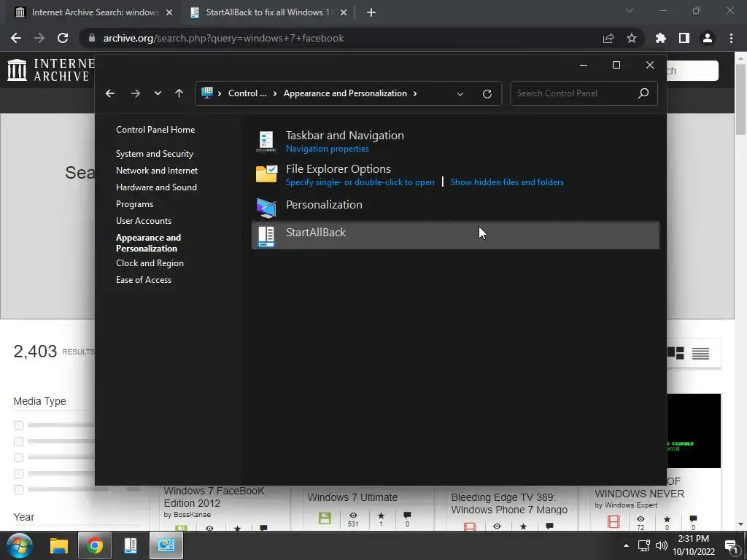Click the Chrome address bar URL
This screenshot has height=560, width=747.
point(223,38)
